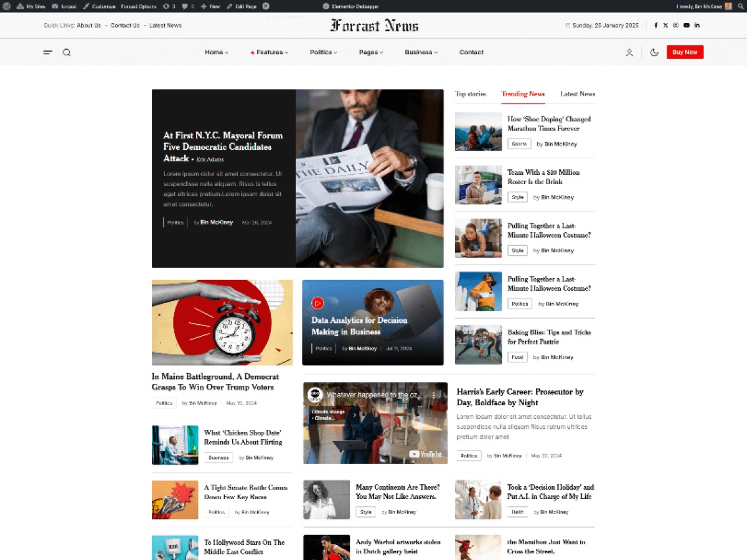747x560 pixels.
Task: Expand the Business dropdown menu
Action: [421, 52]
